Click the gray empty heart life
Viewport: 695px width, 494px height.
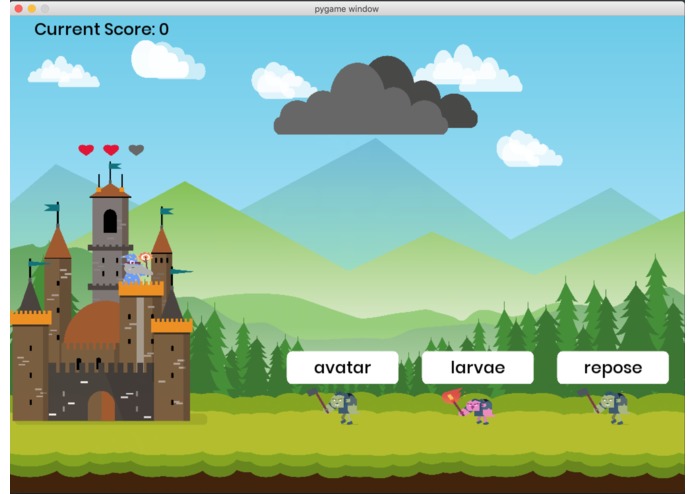[136, 150]
